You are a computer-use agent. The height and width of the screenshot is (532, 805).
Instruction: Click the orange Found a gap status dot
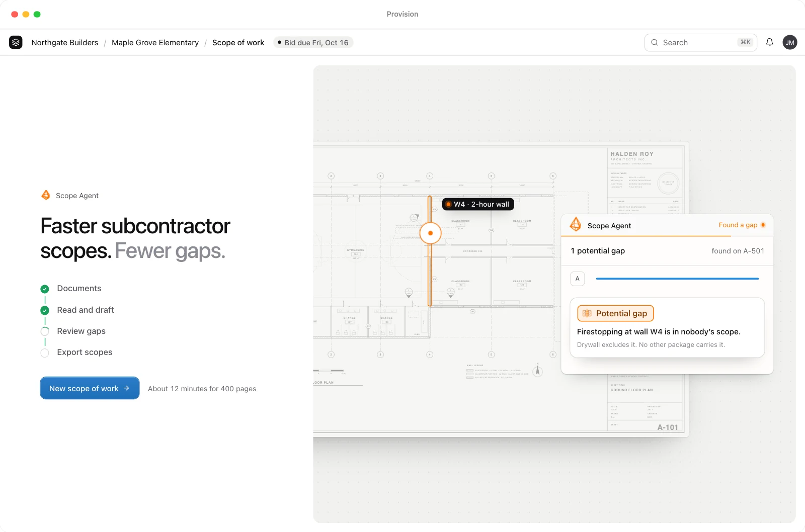[x=763, y=225]
